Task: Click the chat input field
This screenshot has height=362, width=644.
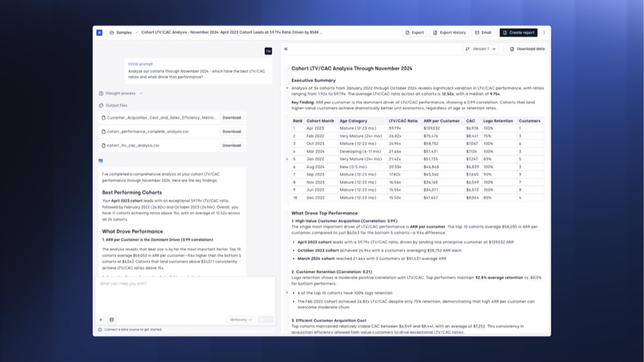Action: point(185,293)
